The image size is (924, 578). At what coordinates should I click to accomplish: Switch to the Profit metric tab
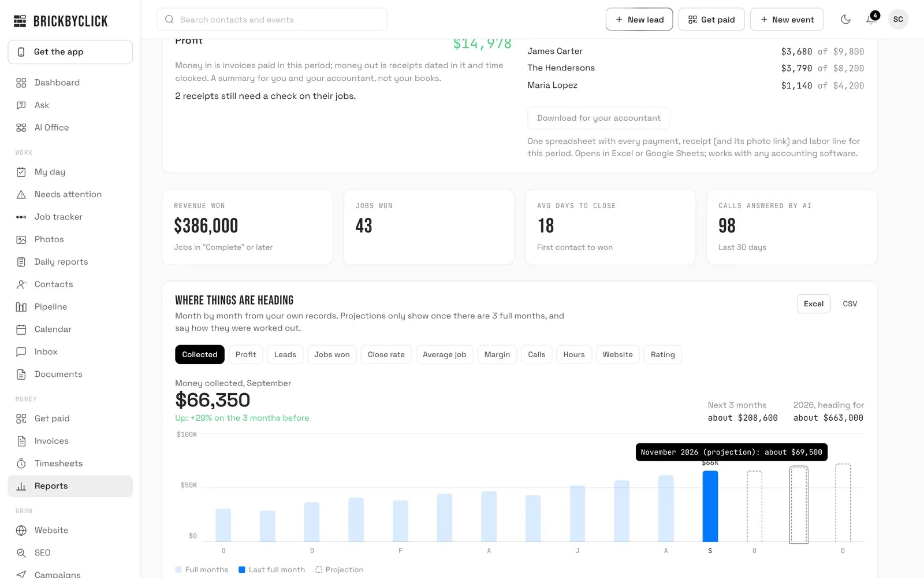point(245,355)
